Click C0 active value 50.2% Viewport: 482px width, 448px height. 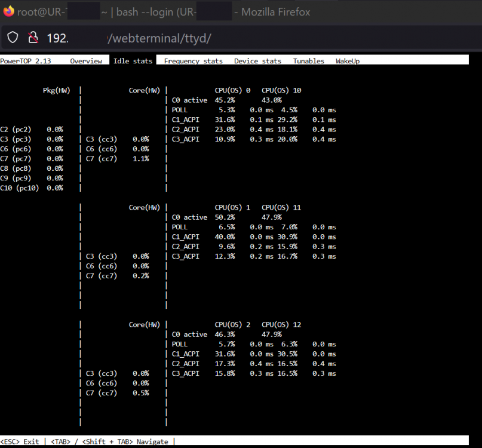click(225, 217)
